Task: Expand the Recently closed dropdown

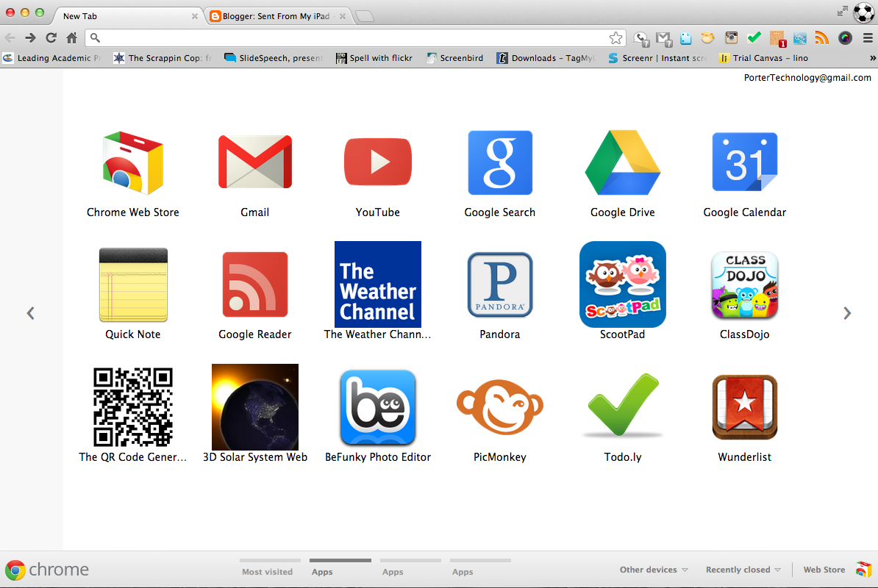Action: (x=743, y=570)
